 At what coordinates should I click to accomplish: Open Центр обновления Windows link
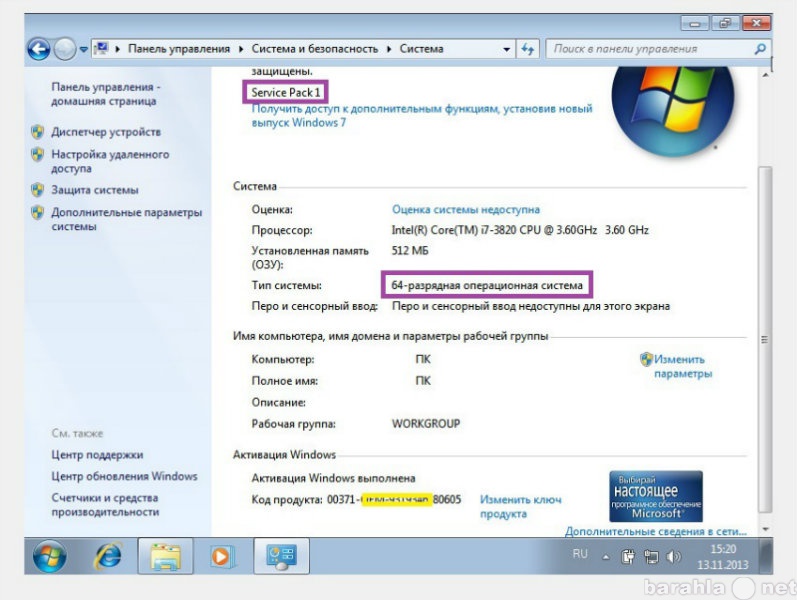[x=124, y=476]
